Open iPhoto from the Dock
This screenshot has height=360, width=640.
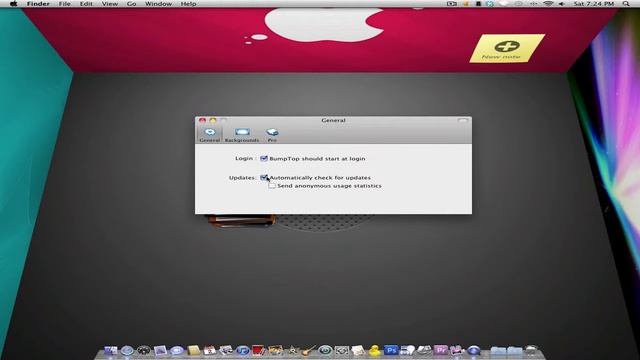pos(276,350)
